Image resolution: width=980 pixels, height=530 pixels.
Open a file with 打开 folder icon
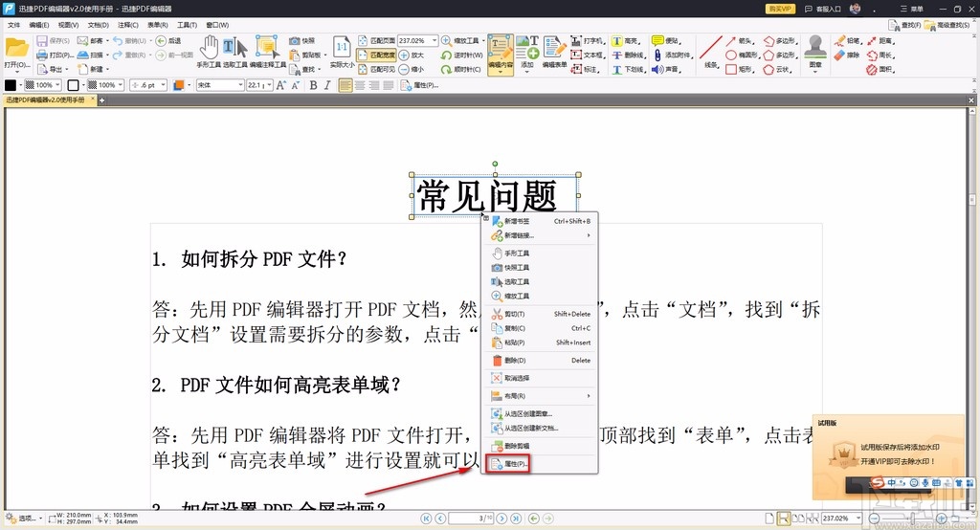pos(16,53)
